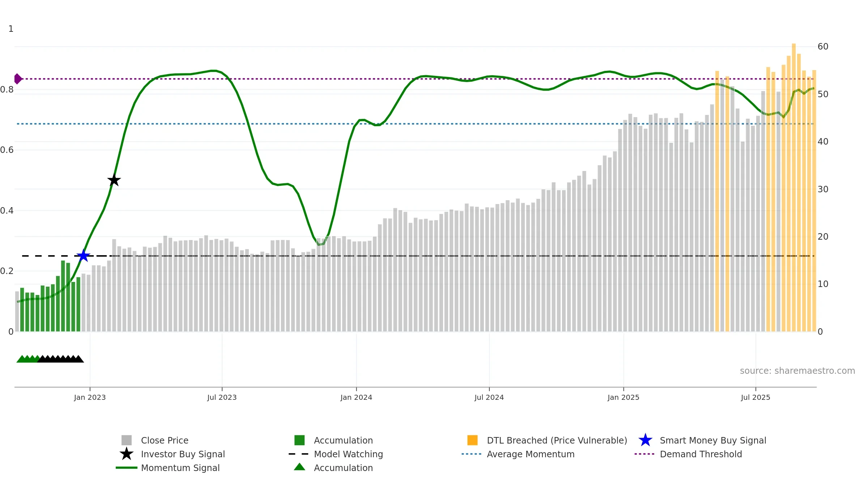868x488 pixels.
Task: Click the 60 value on right axis
Action: pyautogui.click(x=823, y=47)
